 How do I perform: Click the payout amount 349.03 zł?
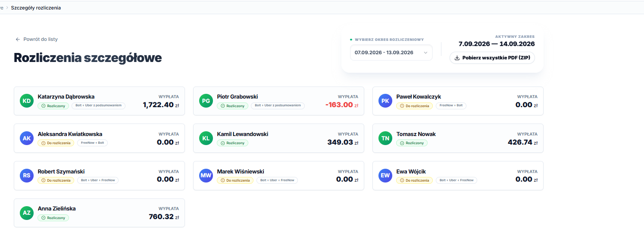pyautogui.click(x=343, y=142)
